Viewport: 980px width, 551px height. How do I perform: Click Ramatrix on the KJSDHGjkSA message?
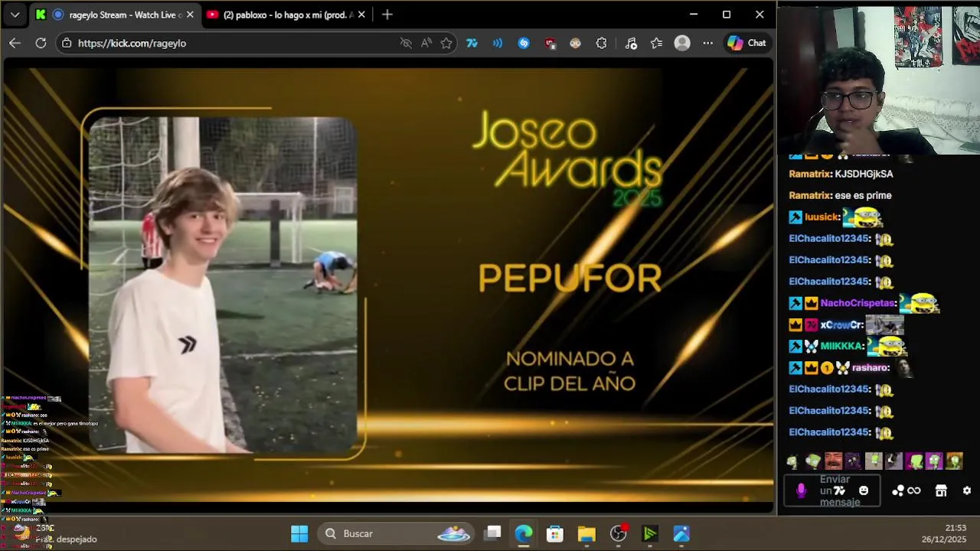tap(810, 174)
